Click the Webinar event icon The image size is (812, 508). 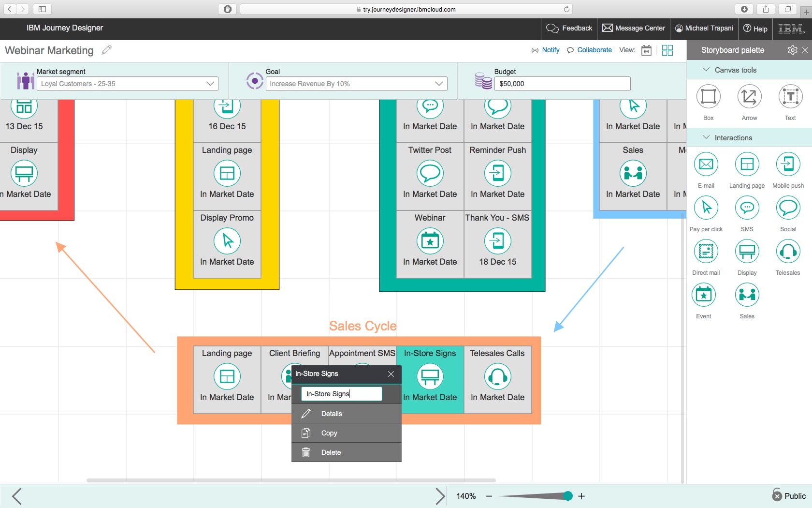point(430,240)
